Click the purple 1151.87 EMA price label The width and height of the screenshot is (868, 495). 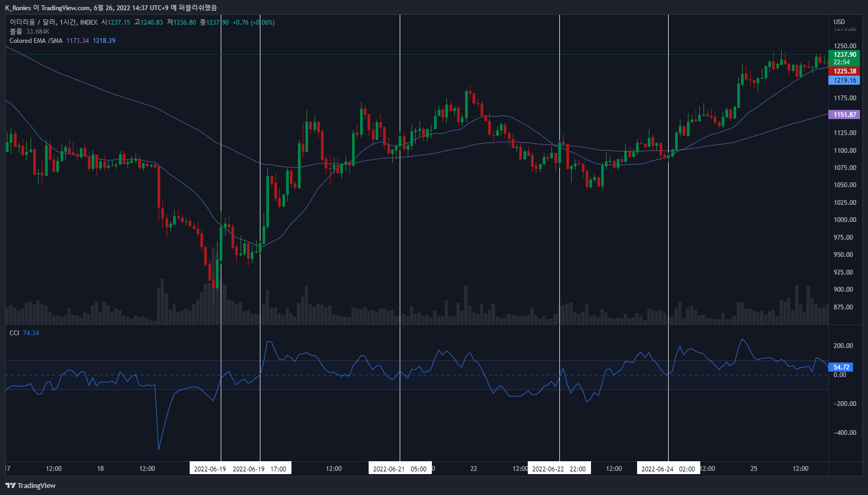[844, 114]
